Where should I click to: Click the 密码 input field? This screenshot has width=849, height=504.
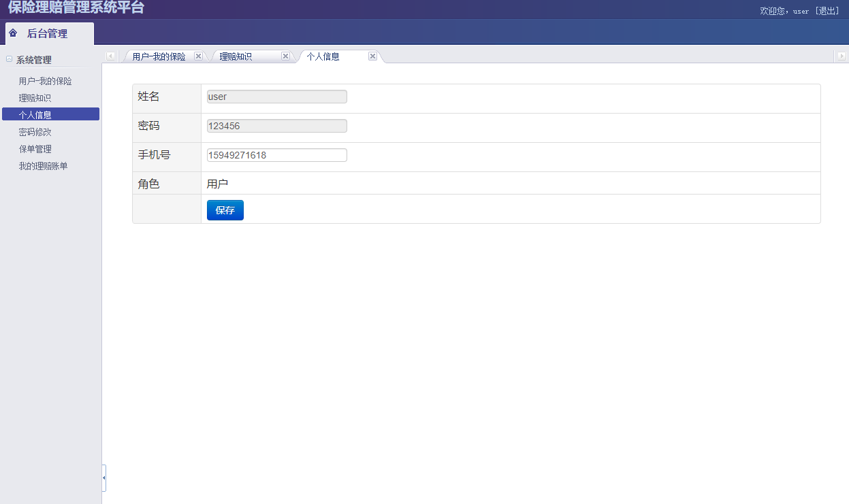click(x=277, y=126)
